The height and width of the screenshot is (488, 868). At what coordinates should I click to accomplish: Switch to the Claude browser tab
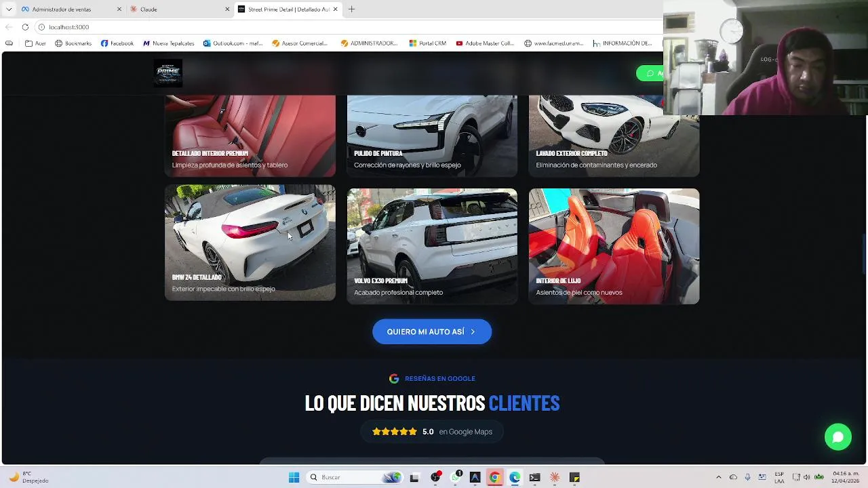(x=179, y=9)
